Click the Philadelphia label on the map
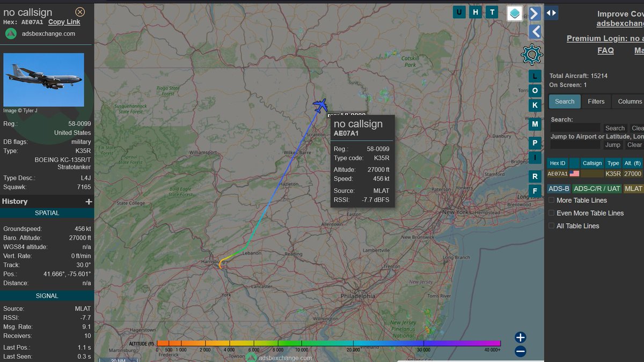Screen dimensions: 644x362 click(358, 296)
